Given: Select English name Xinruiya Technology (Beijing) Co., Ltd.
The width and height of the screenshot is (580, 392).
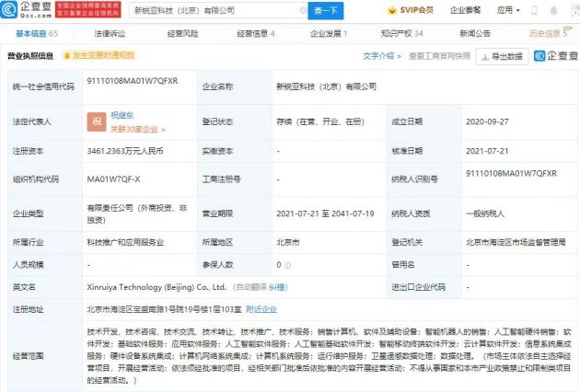Looking at the screenshot, I should [x=157, y=287].
